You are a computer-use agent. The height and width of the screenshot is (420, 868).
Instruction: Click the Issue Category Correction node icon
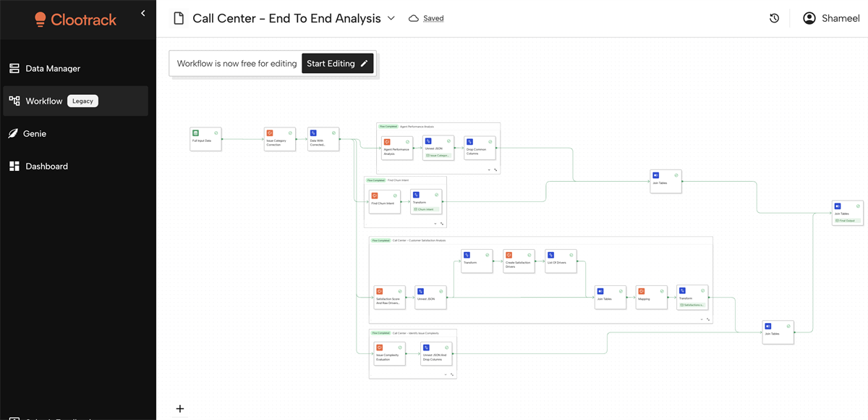(269, 133)
